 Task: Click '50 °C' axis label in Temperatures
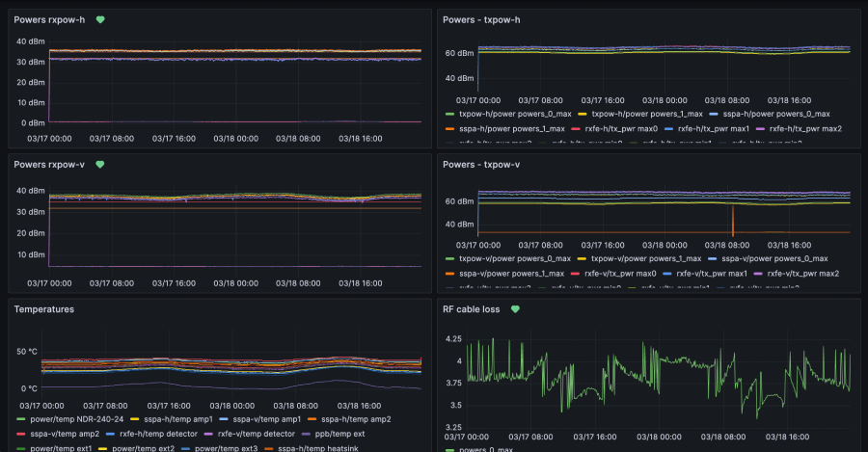[x=27, y=352]
